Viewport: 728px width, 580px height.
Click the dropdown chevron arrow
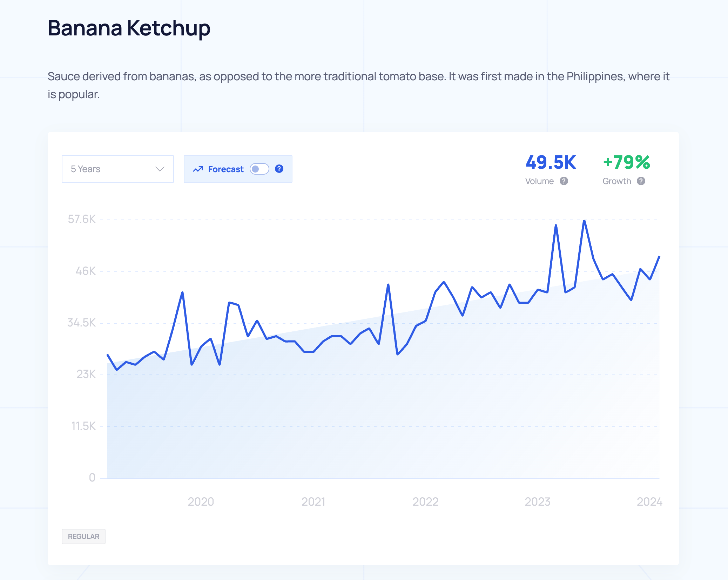160,169
